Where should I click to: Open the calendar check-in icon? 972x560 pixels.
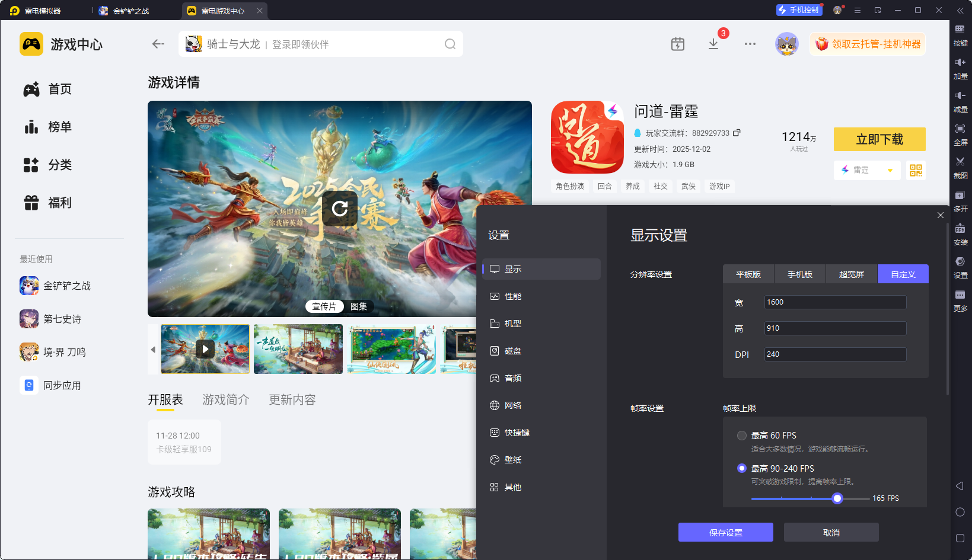point(678,44)
